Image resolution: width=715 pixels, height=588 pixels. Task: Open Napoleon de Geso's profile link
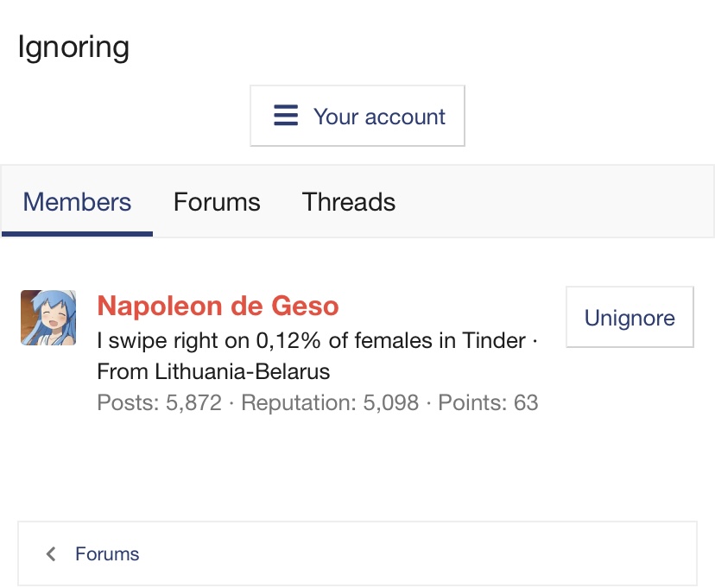[218, 306]
